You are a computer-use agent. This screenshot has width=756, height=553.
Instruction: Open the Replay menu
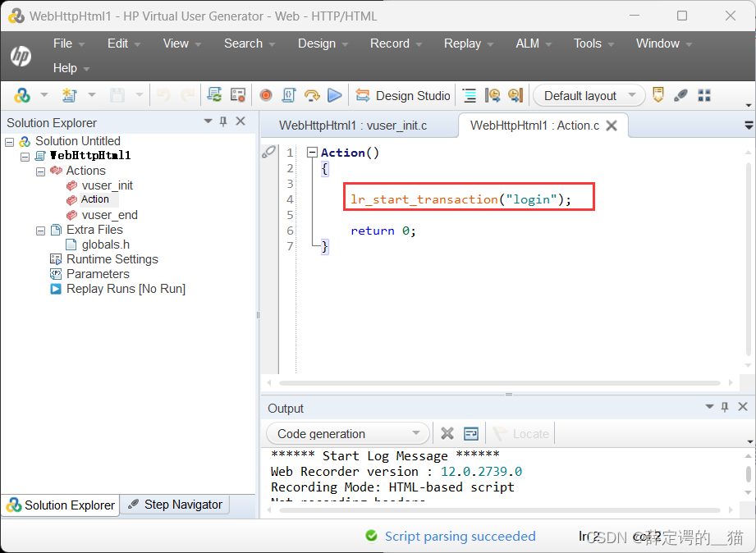pyautogui.click(x=469, y=43)
